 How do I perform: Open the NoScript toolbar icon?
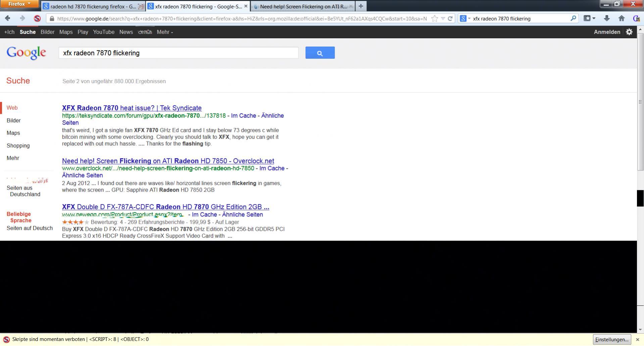pos(37,18)
